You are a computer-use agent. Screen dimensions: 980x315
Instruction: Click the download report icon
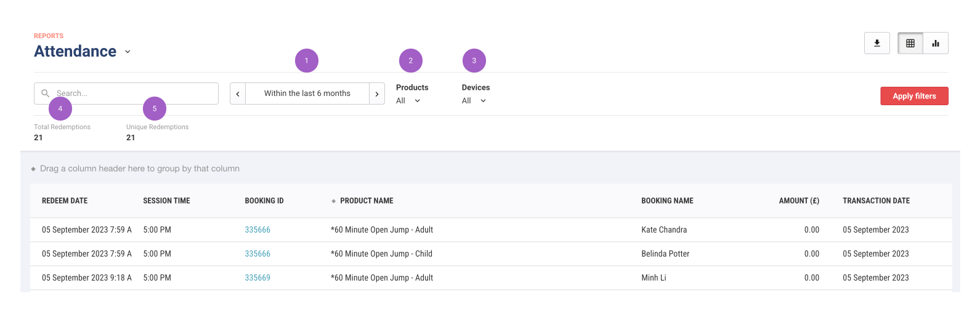pyautogui.click(x=877, y=43)
